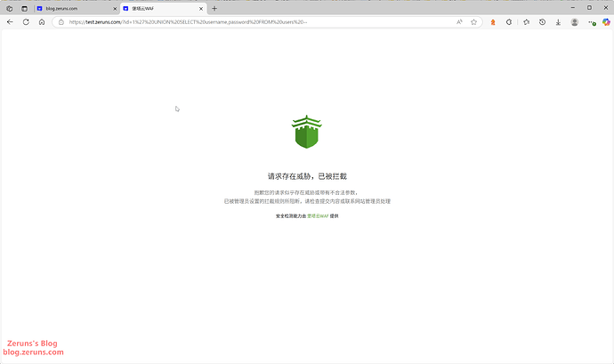Add this page to favorites star
The width and height of the screenshot is (614, 364).
click(x=473, y=22)
